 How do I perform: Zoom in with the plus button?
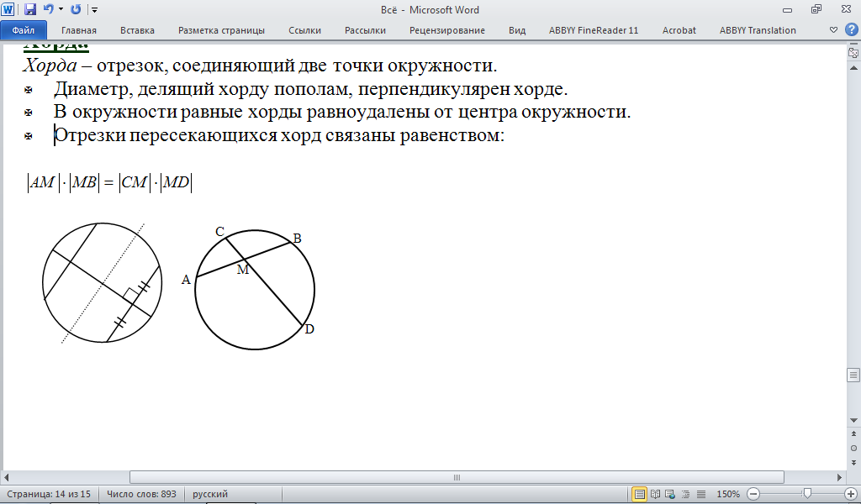tap(851, 494)
